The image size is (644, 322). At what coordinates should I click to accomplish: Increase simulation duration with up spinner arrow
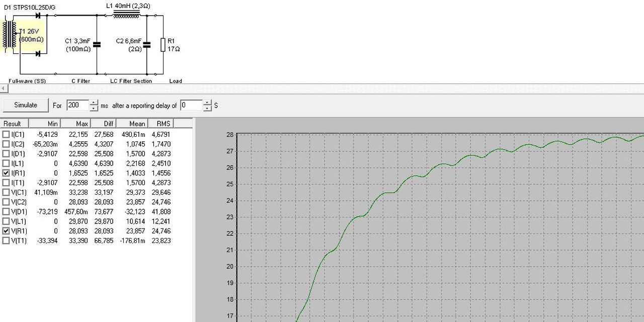tap(94, 103)
